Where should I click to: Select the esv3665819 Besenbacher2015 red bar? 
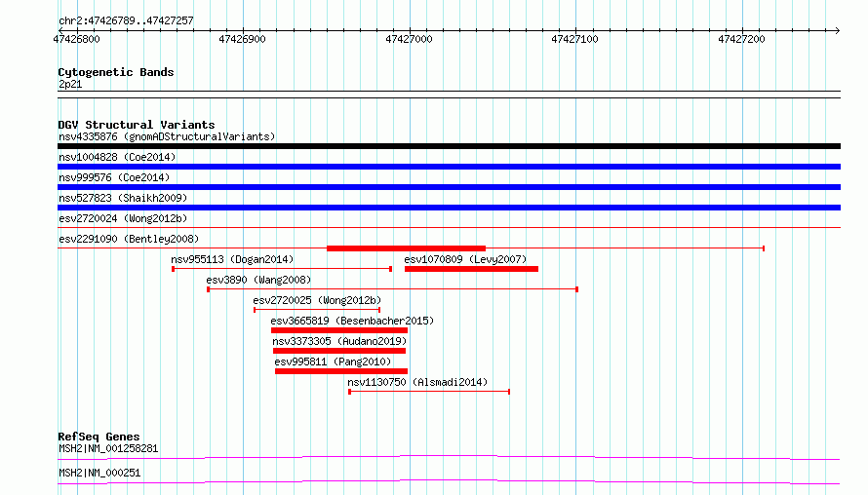pyautogui.click(x=339, y=330)
